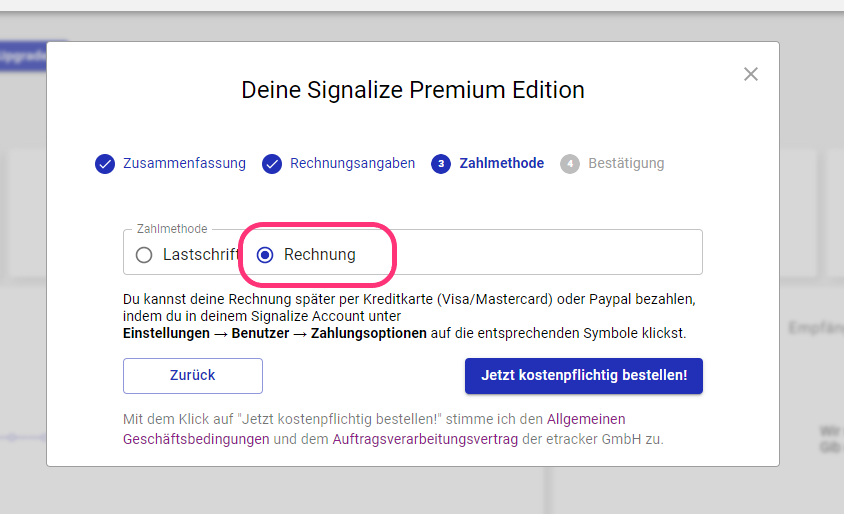This screenshot has width=844, height=514.
Task: Open the Zahlmethode step label
Action: click(x=502, y=163)
